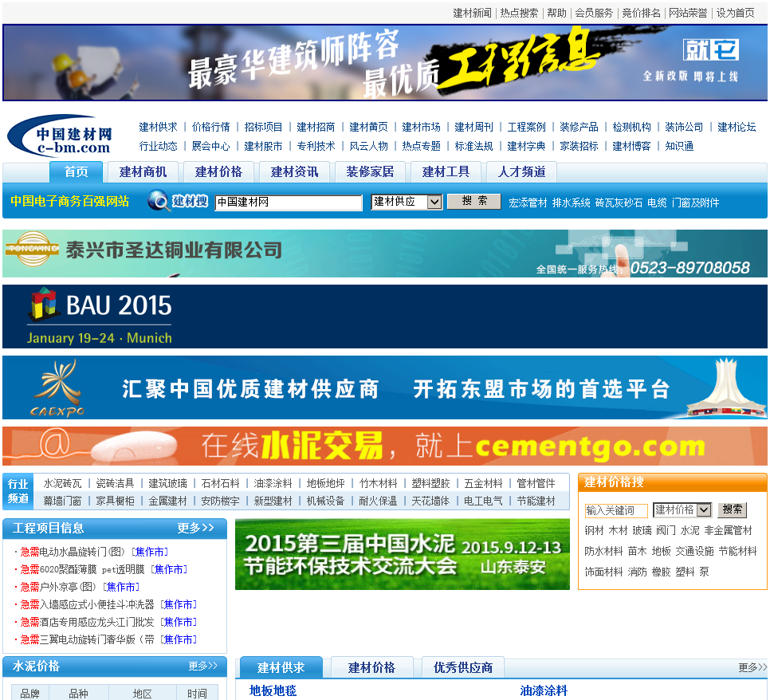Open the BAU 2015 Munich banner
The image size is (770, 700).
pyautogui.click(x=385, y=317)
